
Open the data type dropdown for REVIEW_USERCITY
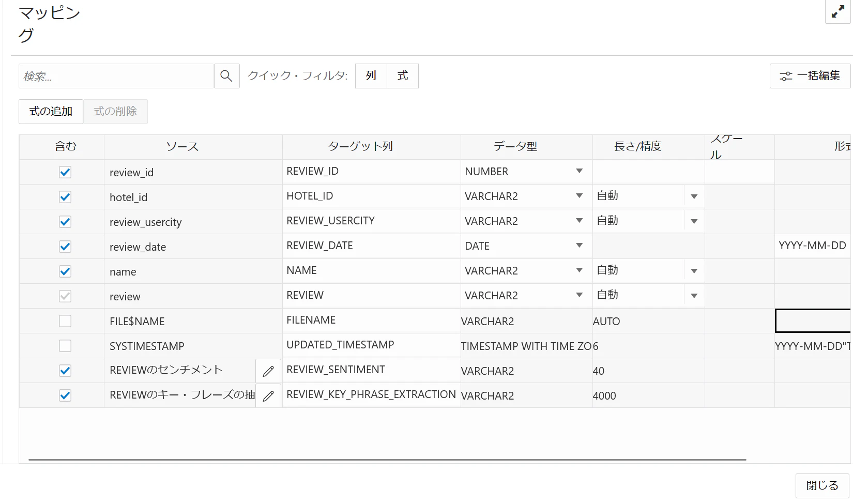click(580, 221)
